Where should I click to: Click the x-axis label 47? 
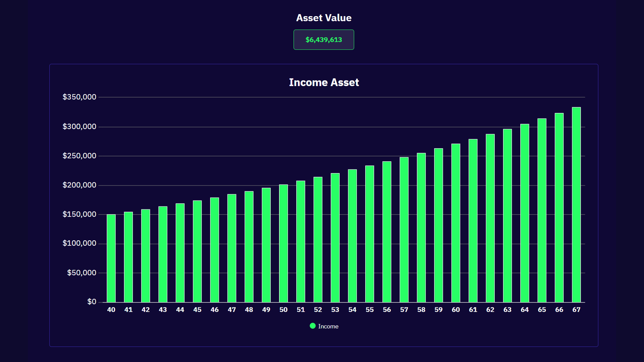pyautogui.click(x=232, y=310)
